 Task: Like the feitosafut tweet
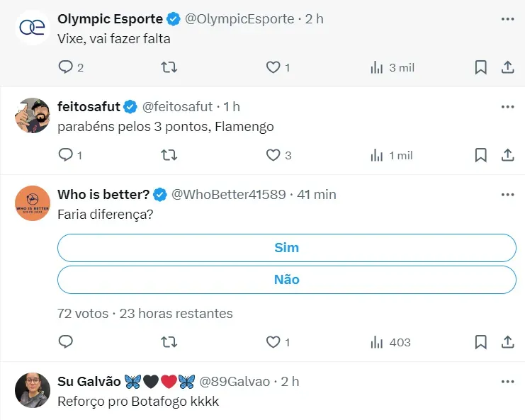click(273, 155)
